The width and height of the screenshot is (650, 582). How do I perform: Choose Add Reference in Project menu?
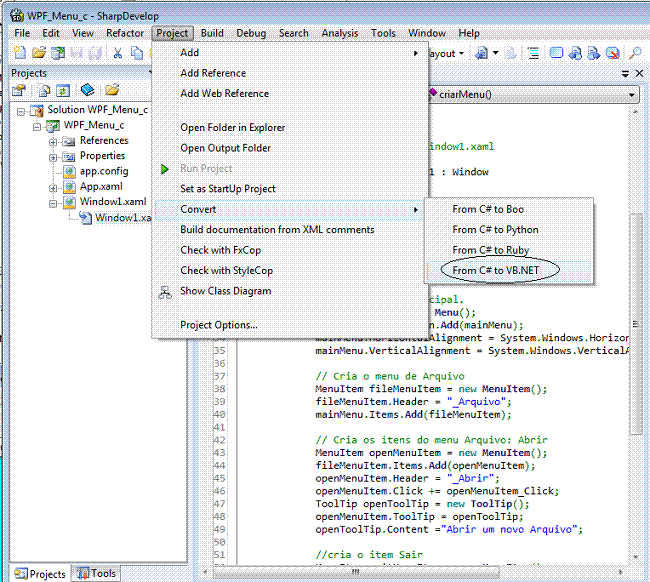[289, 73]
